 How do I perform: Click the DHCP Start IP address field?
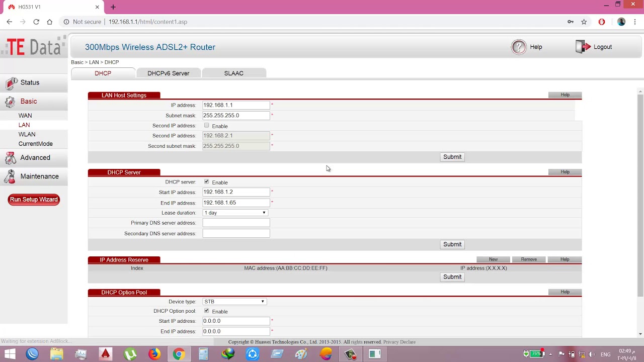point(236,192)
